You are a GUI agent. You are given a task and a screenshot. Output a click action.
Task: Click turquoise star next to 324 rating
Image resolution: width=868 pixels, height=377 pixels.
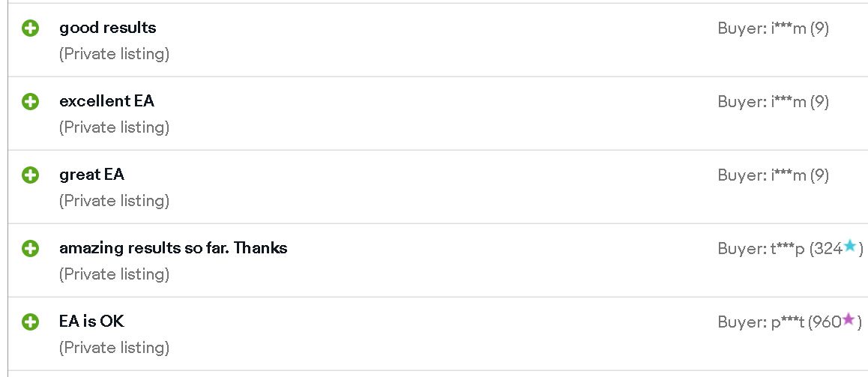850,247
